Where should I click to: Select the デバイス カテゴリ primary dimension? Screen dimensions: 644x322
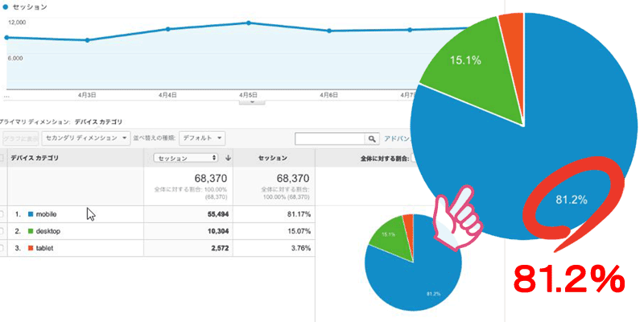click(98, 122)
